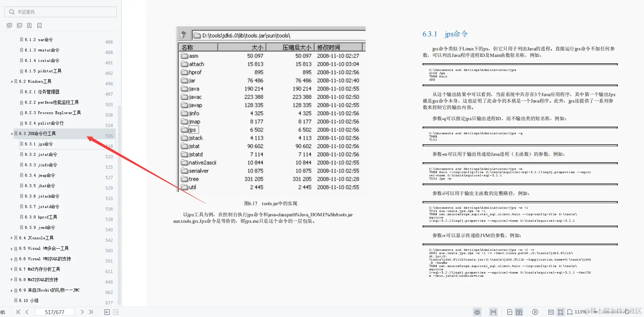Expand the 6.5 Visual VM多合一工具 section

(x=11, y=249)
